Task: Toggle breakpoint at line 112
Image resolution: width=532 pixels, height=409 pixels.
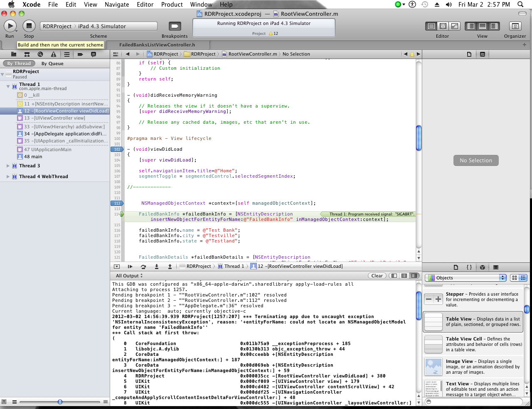Action: pyautogui.click(x=117, y=203)
